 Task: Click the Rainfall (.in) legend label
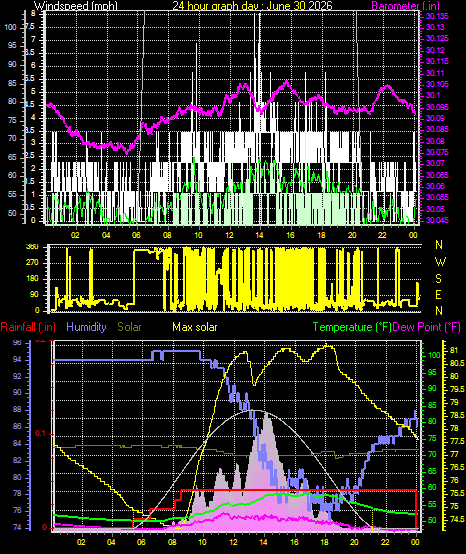point(28,327)
